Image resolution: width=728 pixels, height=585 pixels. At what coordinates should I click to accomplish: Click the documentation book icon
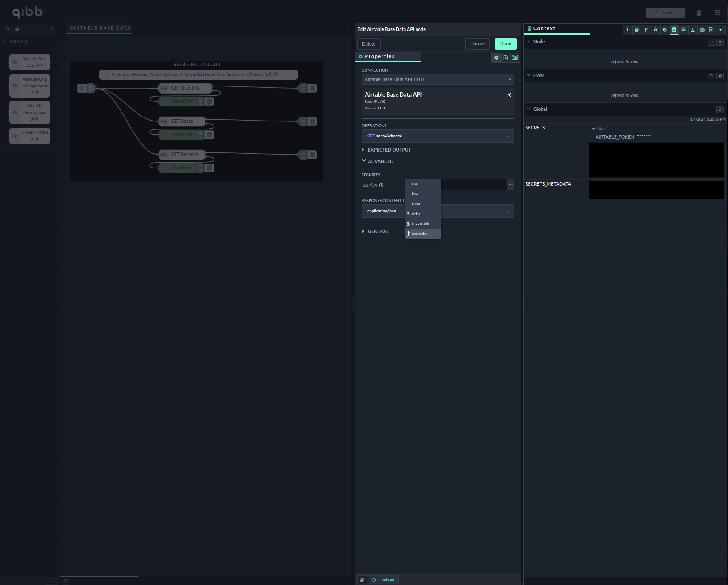pyautogui.click(x=637, y=30)
